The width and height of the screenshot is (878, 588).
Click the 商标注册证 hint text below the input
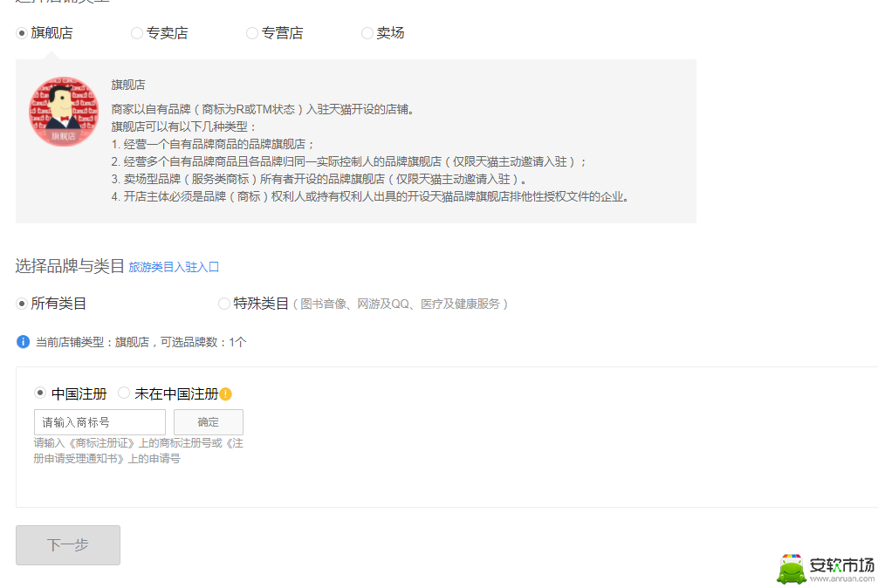pos(138,451)
